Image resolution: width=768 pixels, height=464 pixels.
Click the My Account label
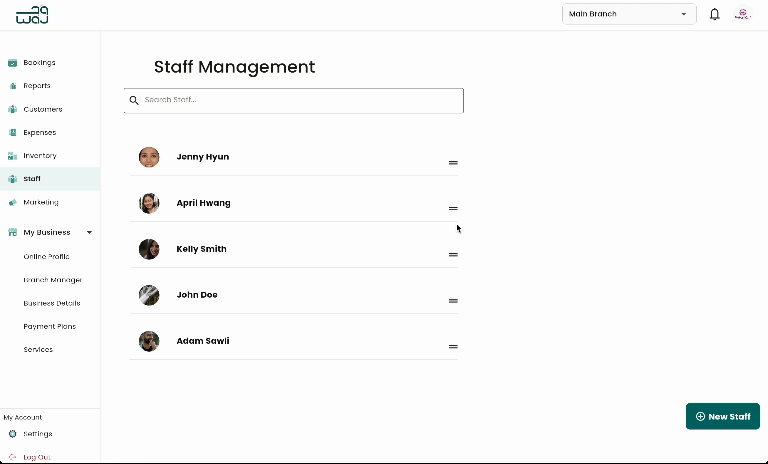pyautogui.click(x=23, y=417)
